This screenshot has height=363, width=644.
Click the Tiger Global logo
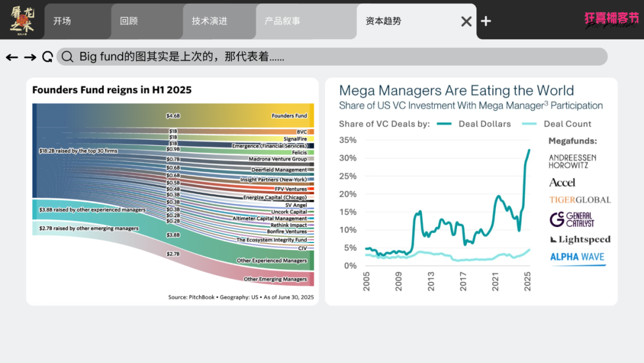click(x=580, y=200)
